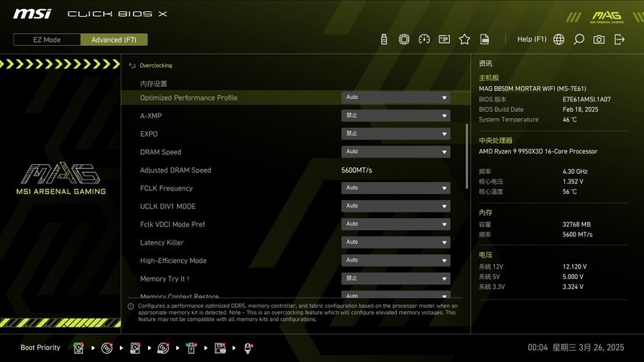Open M-Flash USB drive icon in toolbar

(384, 39)
